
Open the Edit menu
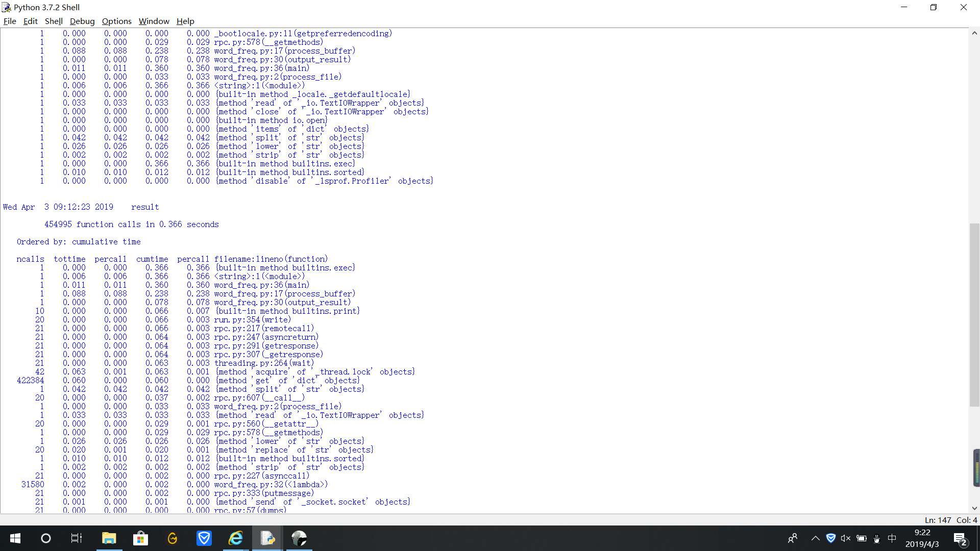[x=30, y=21]
